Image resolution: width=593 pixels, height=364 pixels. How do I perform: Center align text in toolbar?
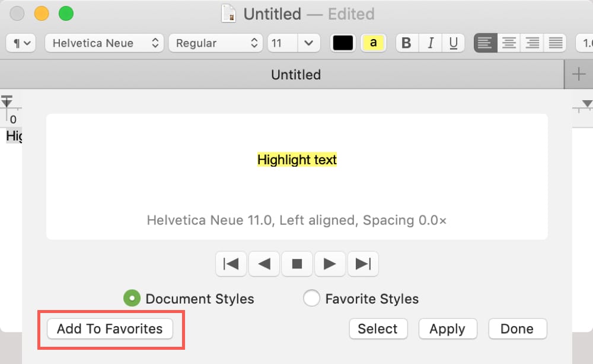coord(509,43)
